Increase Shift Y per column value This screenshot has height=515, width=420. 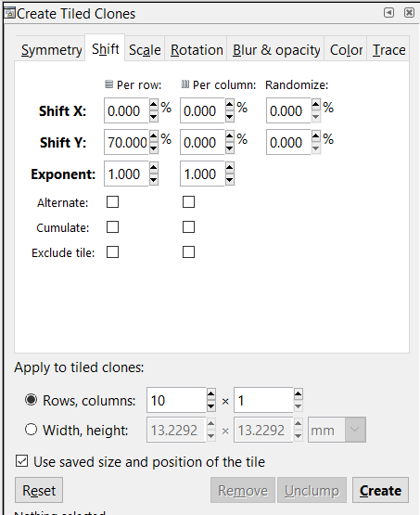coord(230,136)
